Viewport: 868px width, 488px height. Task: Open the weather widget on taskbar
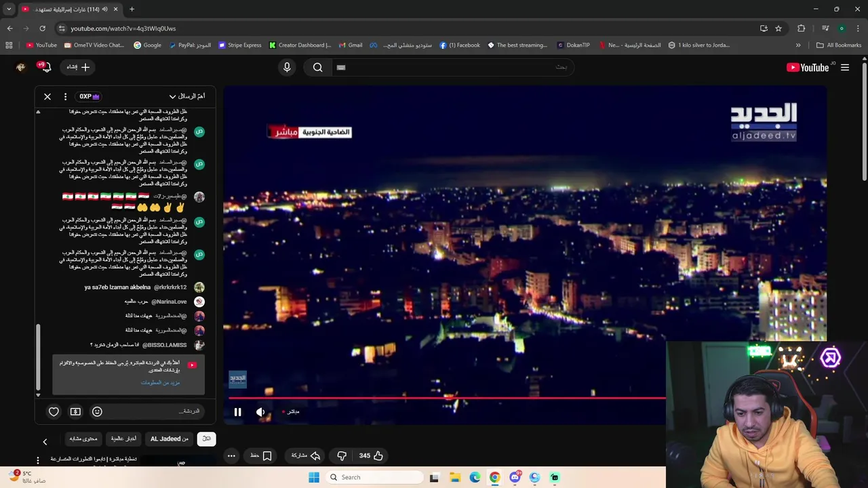[x=27, y=476]
